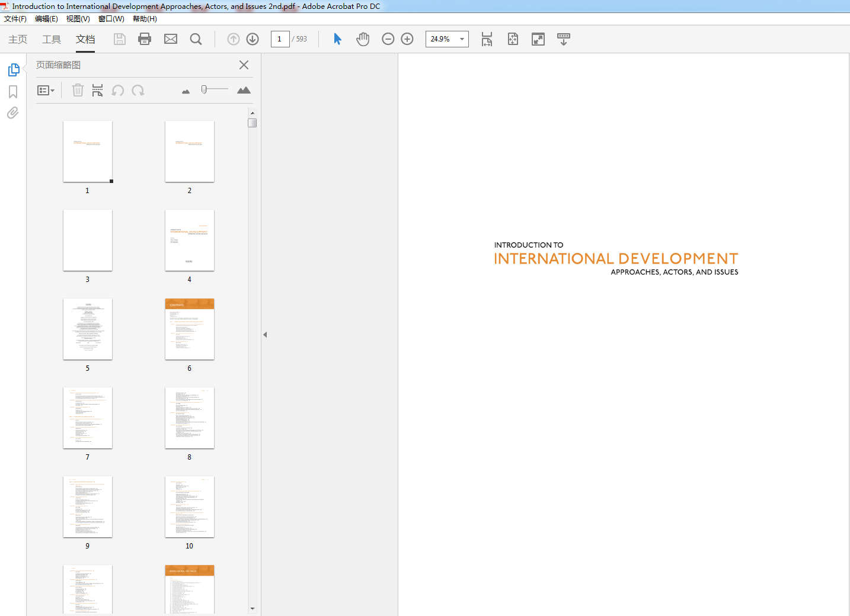The image size is (850, 616).
Task: Adjust thumbnail size slider handle
Action: point(204,89)
